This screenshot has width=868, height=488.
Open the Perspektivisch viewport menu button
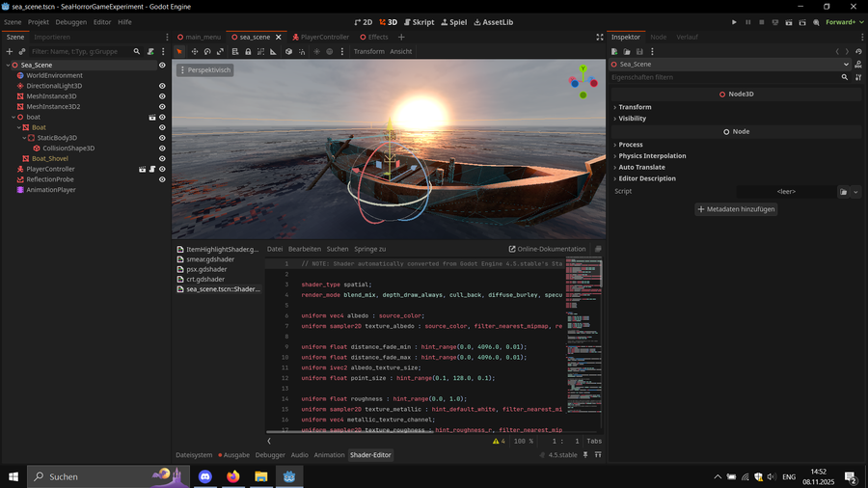205,70
